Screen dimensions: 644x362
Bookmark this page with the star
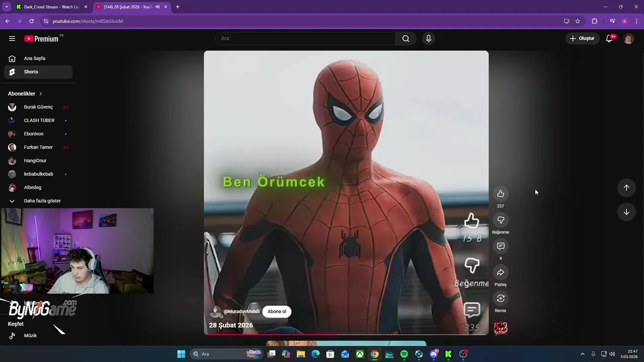(x=578, y=21)
